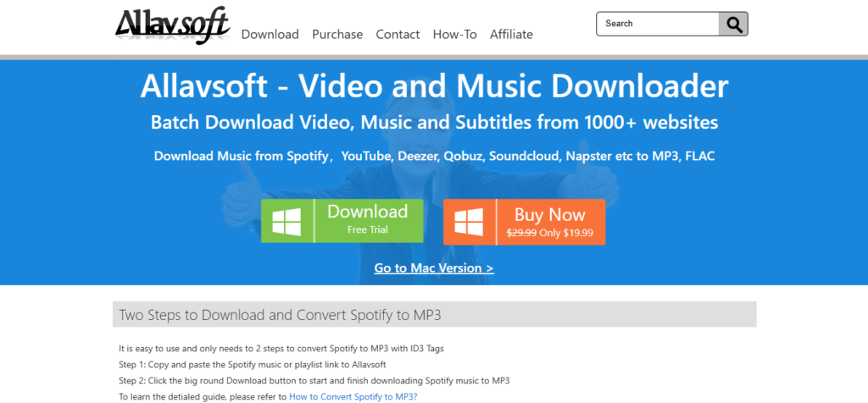Follow the Go to Mac Version link

tap(434, 268)
